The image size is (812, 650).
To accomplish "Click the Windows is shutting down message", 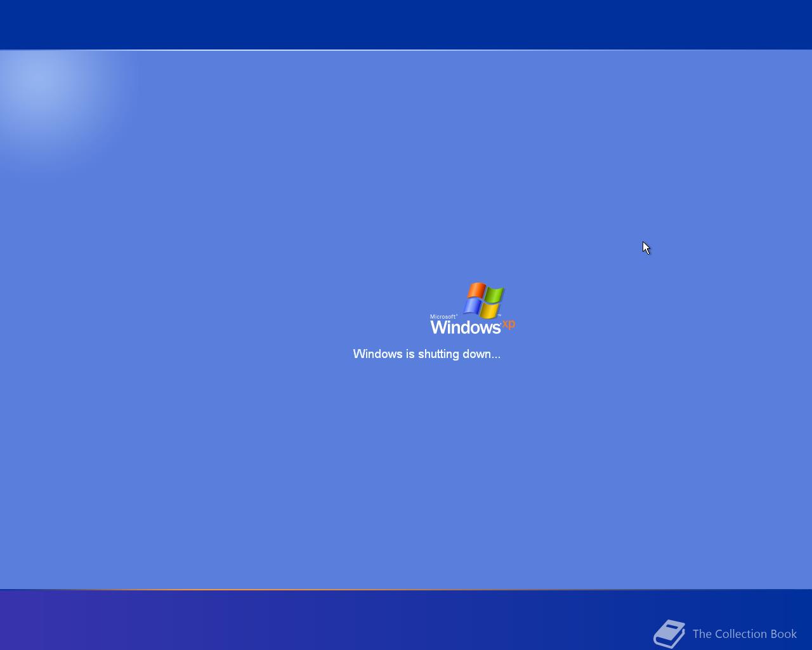I will [x=426, y=354].
